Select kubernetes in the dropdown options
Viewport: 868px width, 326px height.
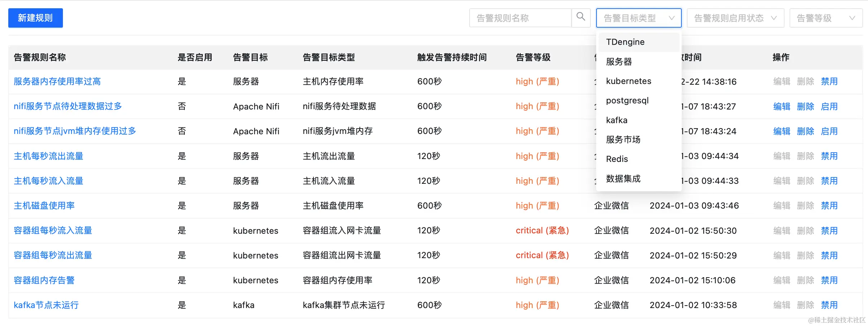click(x=629, y=81)
